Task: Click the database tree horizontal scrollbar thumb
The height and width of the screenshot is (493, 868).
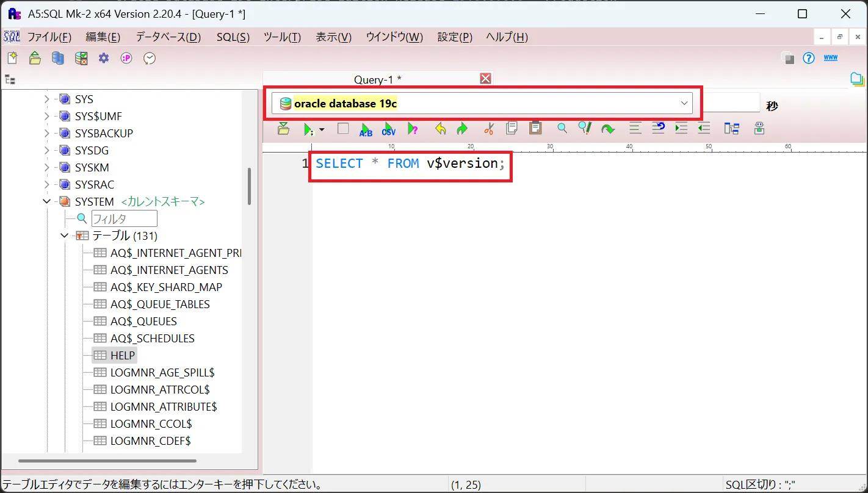Action: pyautogui.click(x=107, y=461)
